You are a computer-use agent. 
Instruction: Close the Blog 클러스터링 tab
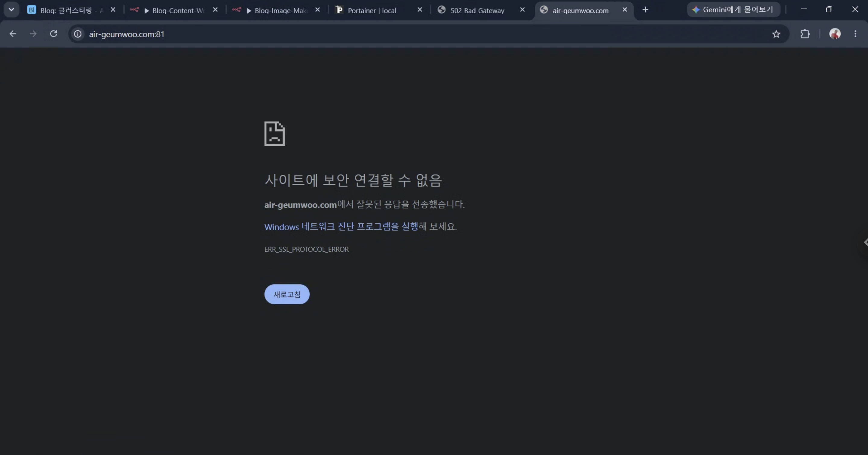pyautogui.click(x=113, y=10)
